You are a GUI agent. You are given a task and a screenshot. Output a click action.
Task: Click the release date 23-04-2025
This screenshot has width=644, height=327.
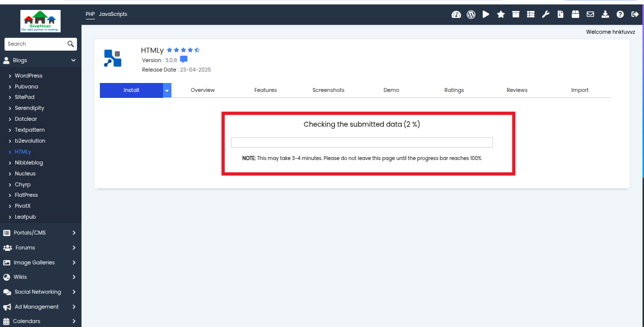[x=195, y=70]
